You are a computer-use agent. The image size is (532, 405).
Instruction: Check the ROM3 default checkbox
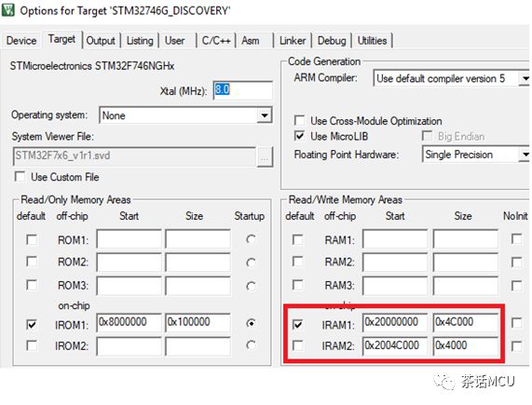pyautogui.click(x=32, y=285)
